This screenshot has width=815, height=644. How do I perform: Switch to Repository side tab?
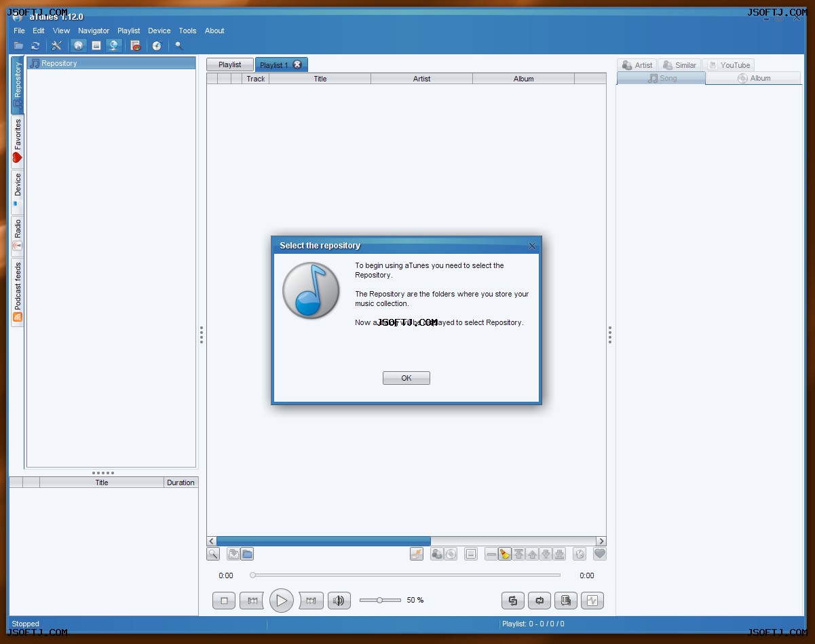[18, 85]
